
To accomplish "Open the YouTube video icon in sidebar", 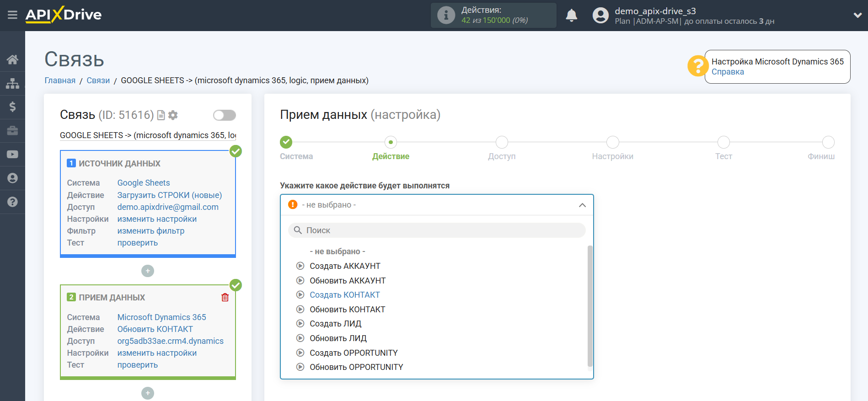I will coord(12,155).
